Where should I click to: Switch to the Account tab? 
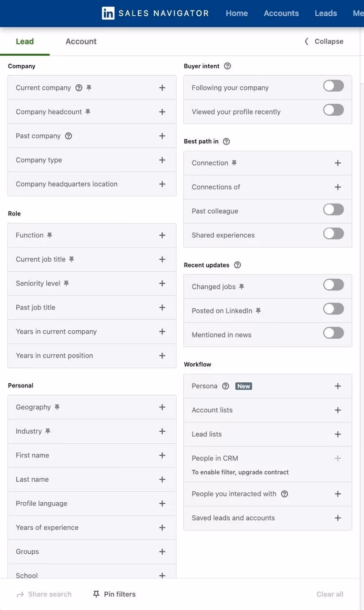point(81,41)
